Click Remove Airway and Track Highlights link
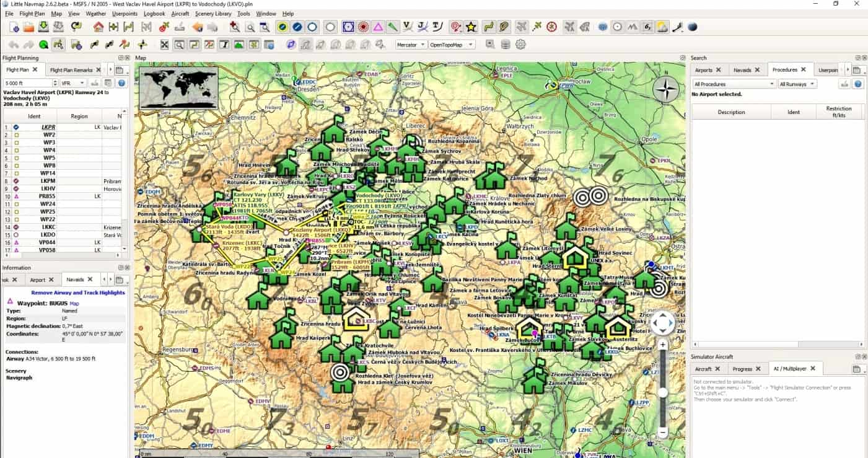This screenshot has width=868, height=458. [77, 293]
